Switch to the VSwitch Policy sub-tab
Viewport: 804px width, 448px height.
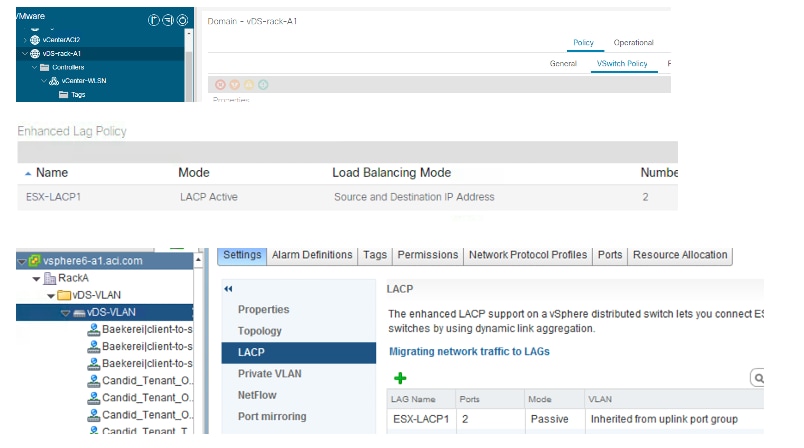(622, 64)
